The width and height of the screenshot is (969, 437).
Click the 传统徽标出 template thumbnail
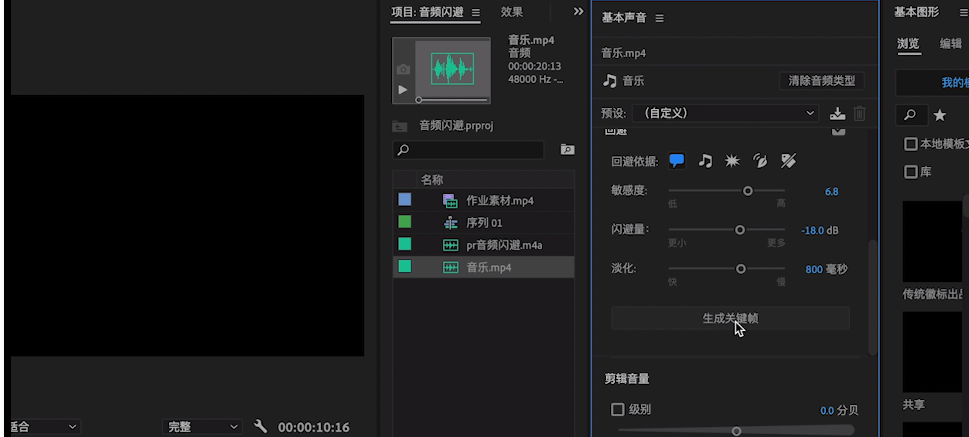(935, 241)
